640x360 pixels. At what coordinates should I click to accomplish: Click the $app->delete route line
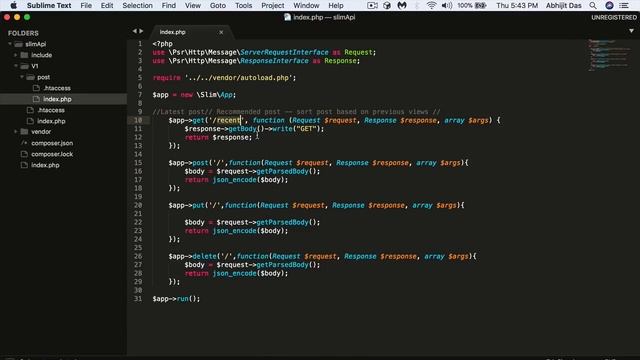322,256
